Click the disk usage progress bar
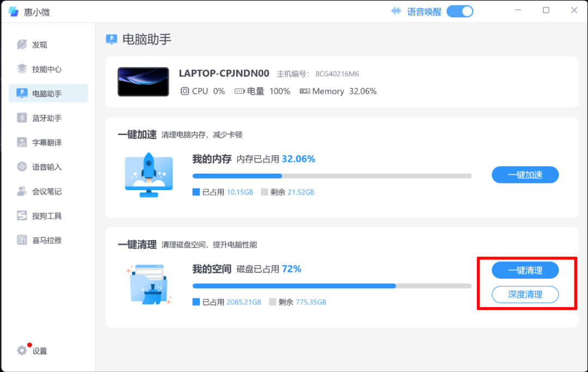This screenshot has height=372, width=588. 332,286
